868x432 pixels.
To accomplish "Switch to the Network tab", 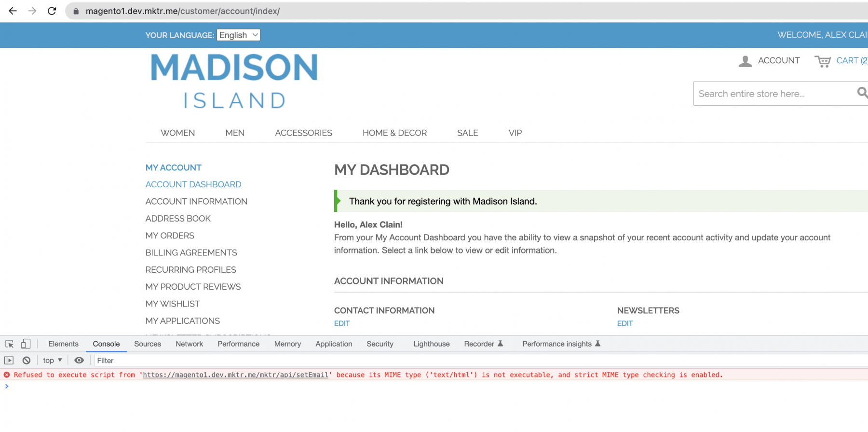I will 189,344.
